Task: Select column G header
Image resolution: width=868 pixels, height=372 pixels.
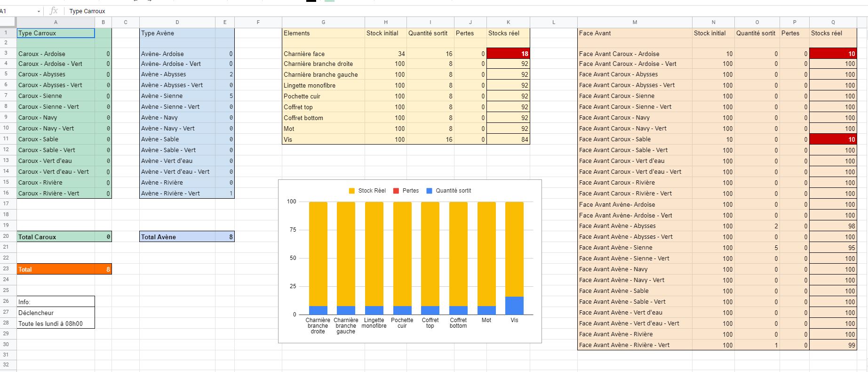Action: tap(323, 22)
